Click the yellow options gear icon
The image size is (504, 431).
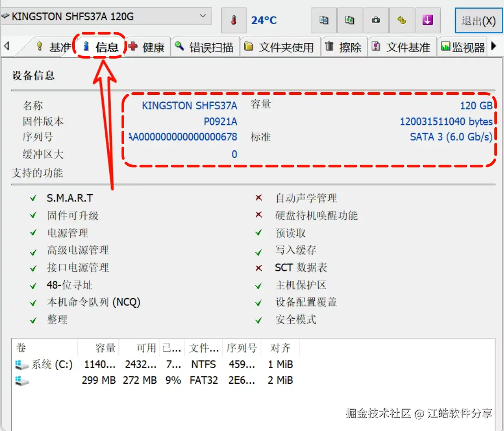402,20
